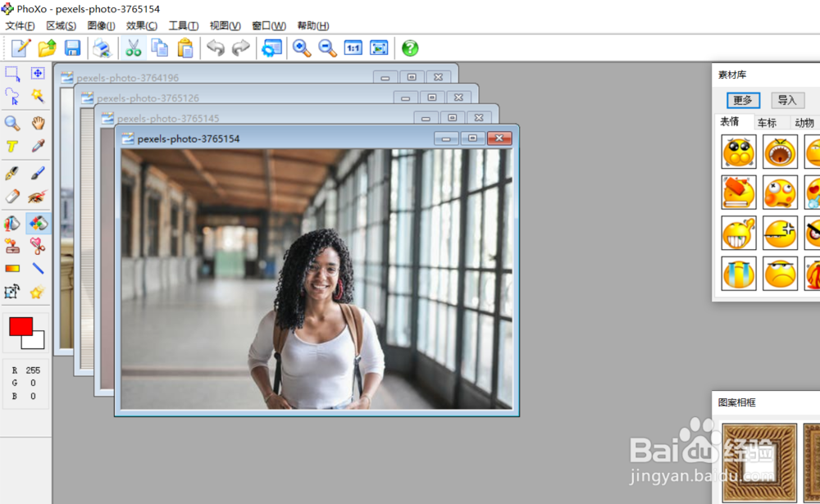This screenshot has width=820, height=504.
Task: Select the rectangular selection tool
Action: pyautogui.click(x=12, y=74)
